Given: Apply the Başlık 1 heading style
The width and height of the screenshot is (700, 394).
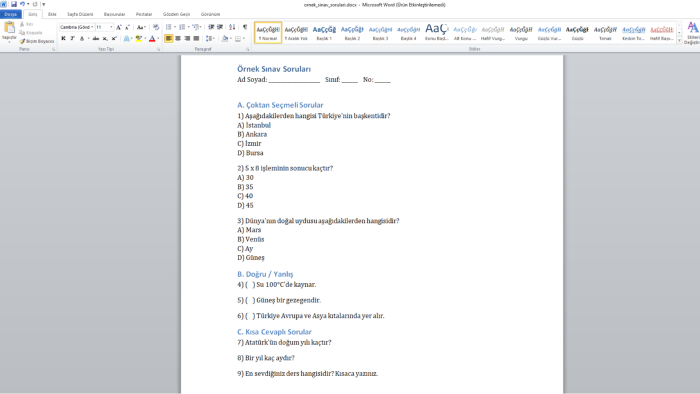Looking at the screenshot, I should [x=324, y=33].
